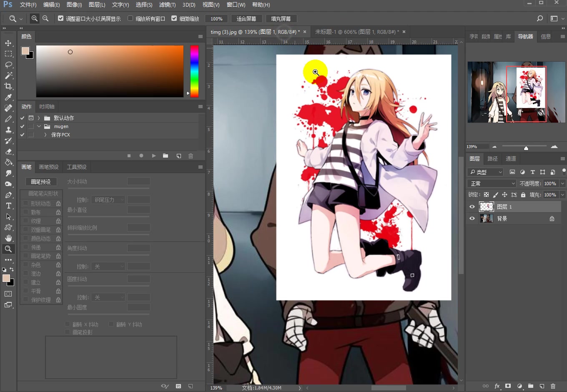Click the 填充屏幕 button
This screenshot has width=567, height=392.
point(281,19)
